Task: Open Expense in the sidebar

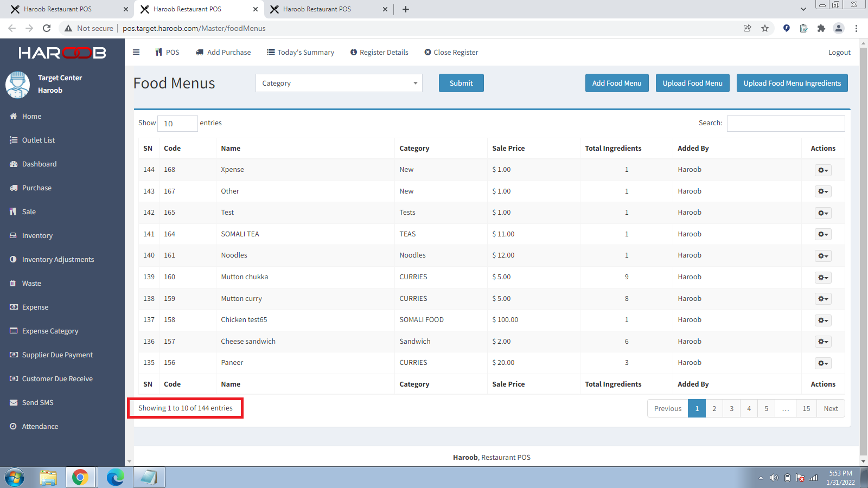Action: point(62,307)
